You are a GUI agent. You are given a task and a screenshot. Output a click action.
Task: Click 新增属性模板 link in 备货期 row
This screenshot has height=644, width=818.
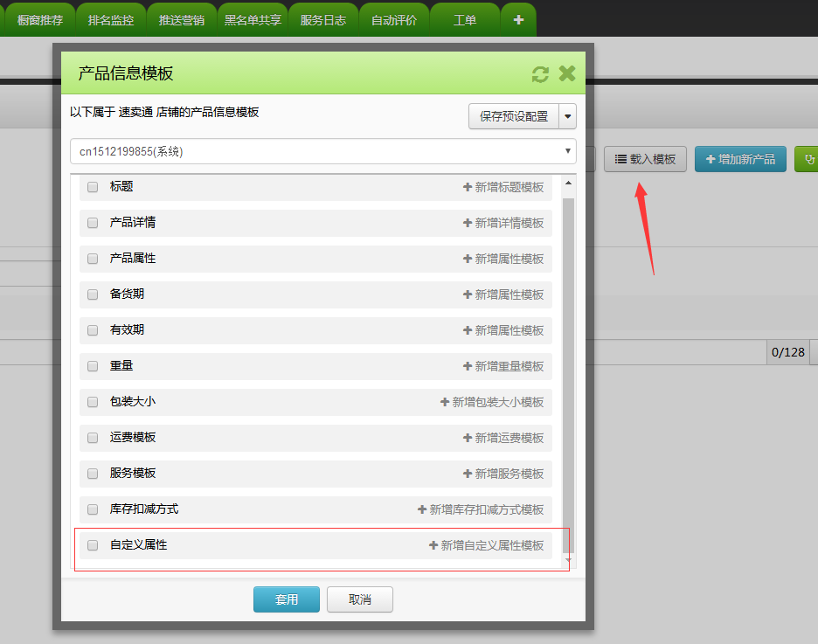tap(503, 294)
